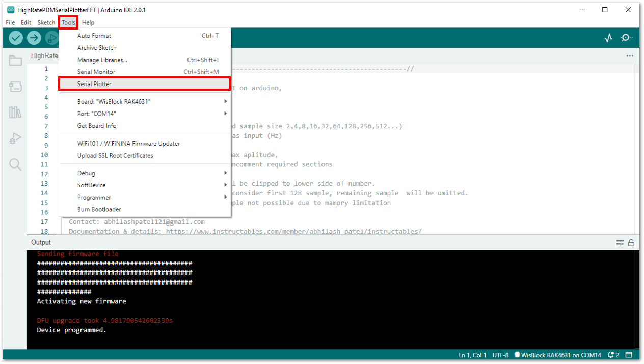Image resolution: width=644 pixels, height=364 pixels.
Task: Click the Contact email line in code
Action: click(x=137, y=222)
